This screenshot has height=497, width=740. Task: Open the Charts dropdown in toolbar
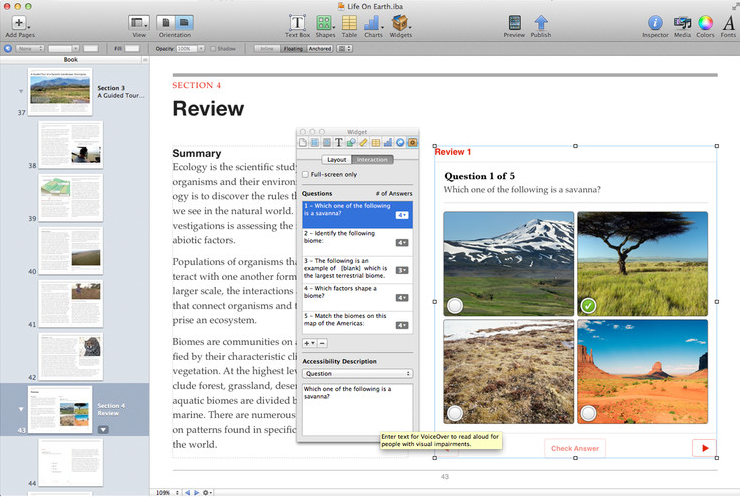(x=373, y=22)
